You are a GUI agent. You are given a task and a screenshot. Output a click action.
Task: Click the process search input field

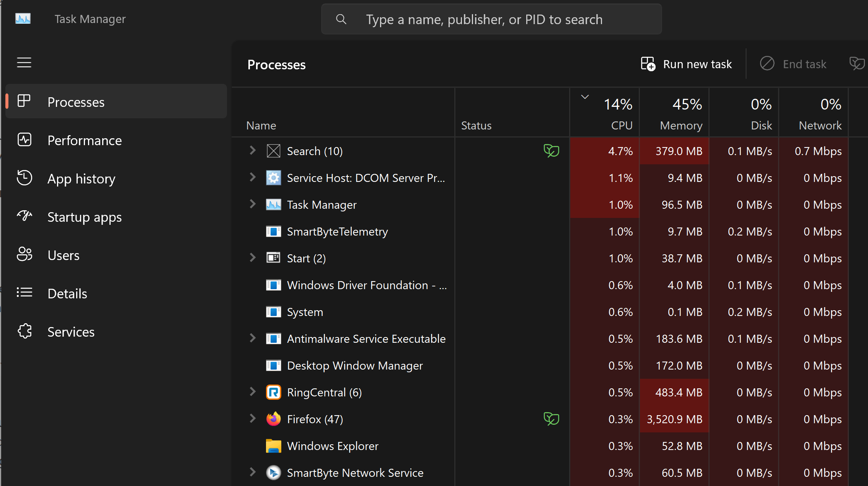point(491,20)
